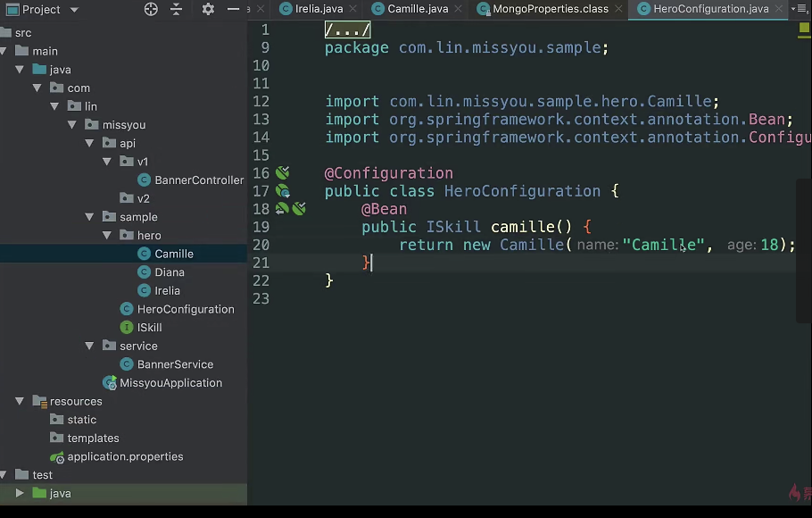This screenshot has height=518, width=812.
Task: Click the editor's vertical scrollbar
Action: 804,250
